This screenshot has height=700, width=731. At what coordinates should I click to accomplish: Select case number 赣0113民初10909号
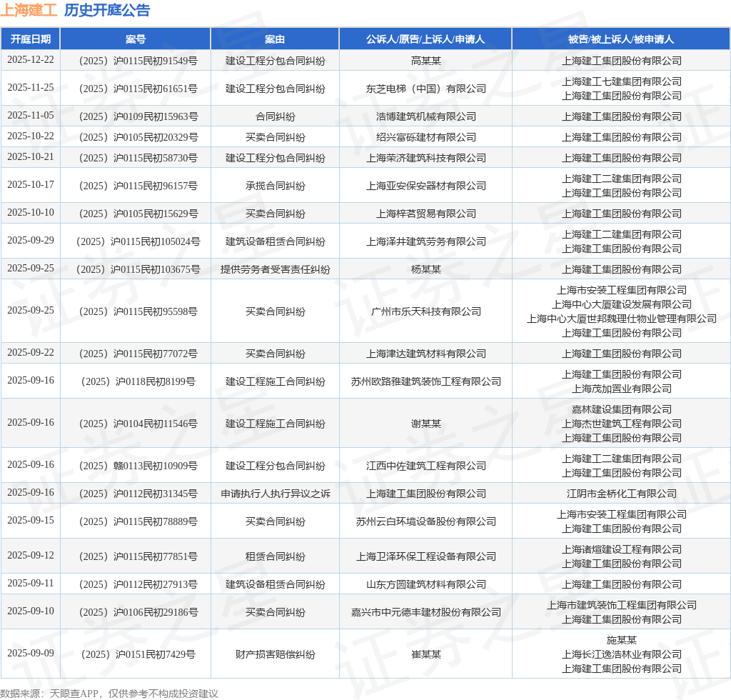coord(138,466)
